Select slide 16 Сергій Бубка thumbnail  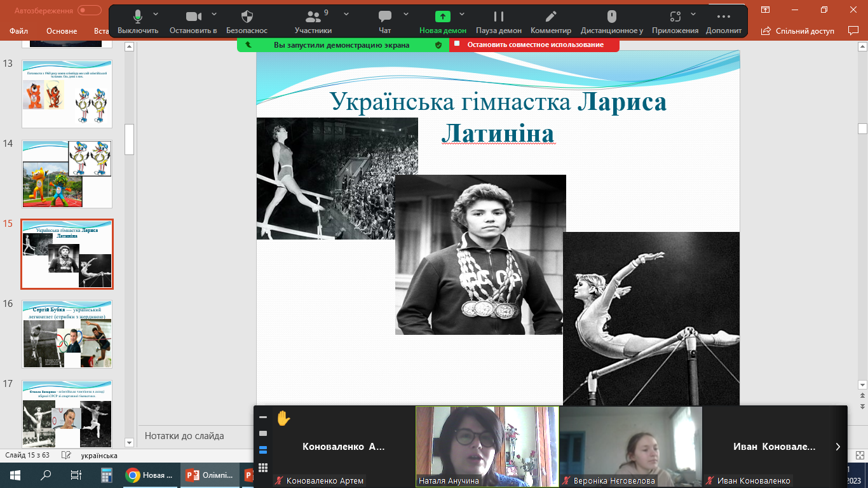[67, 334]
